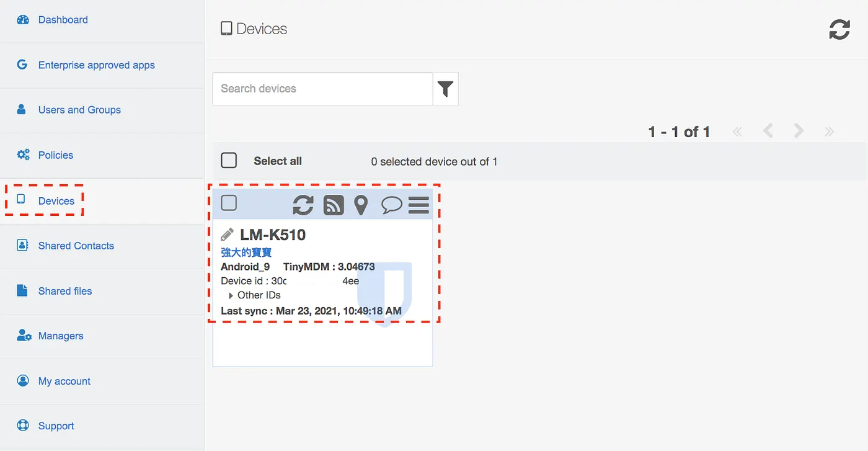Go to the next page of devices

pyautogui.click(x=799, y=131)
